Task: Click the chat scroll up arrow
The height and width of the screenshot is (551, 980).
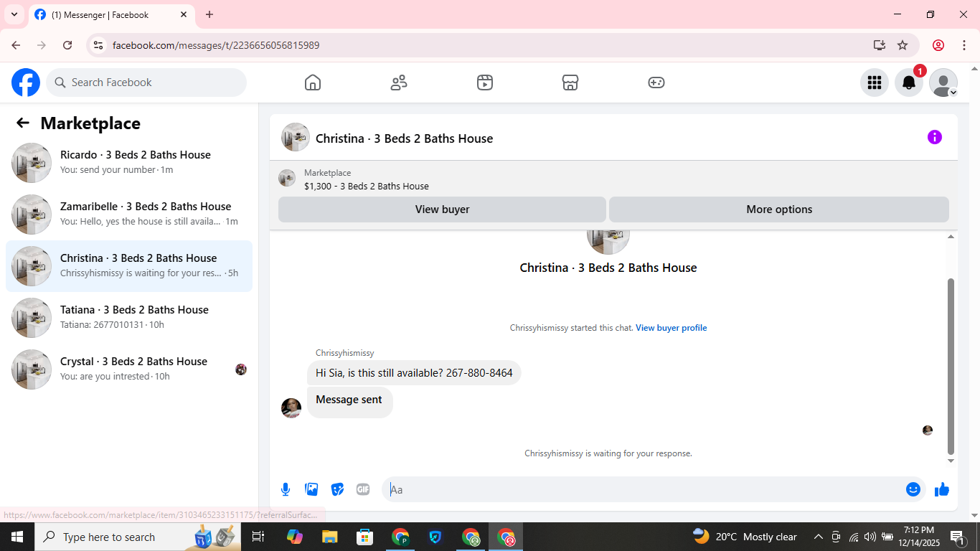Action: click(951, 236)
